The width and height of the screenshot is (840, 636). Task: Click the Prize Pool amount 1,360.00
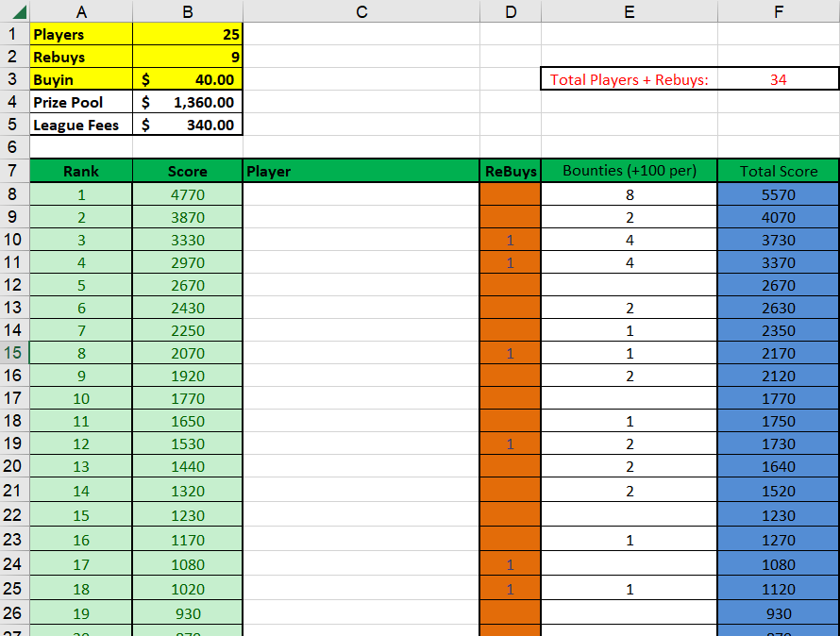click(188, 102)
